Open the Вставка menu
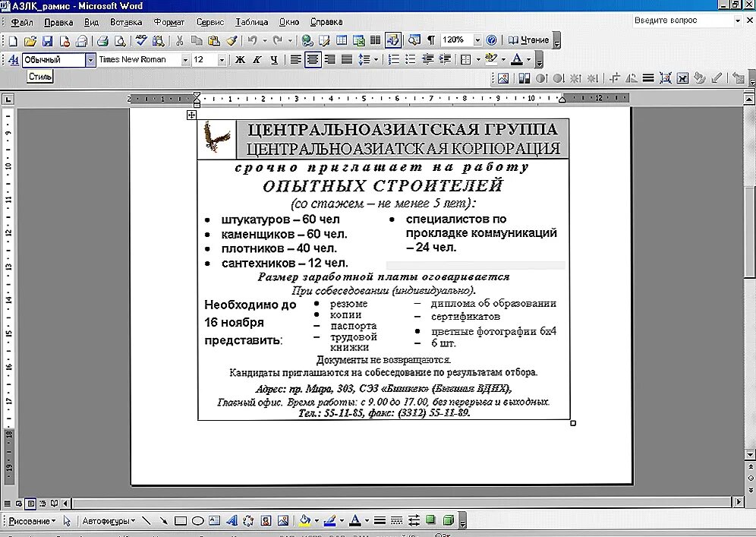 tap(126, 22)
